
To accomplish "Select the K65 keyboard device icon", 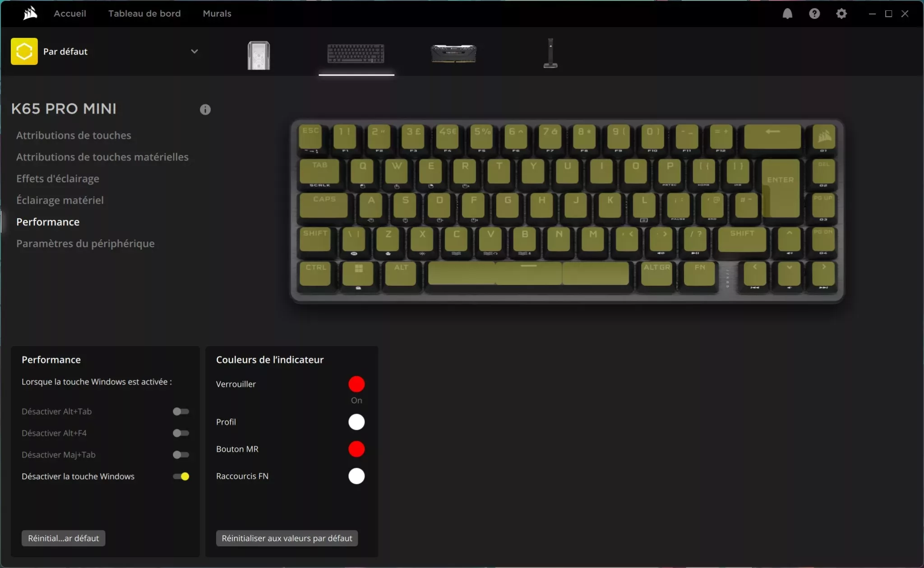I will coord(356,53).
